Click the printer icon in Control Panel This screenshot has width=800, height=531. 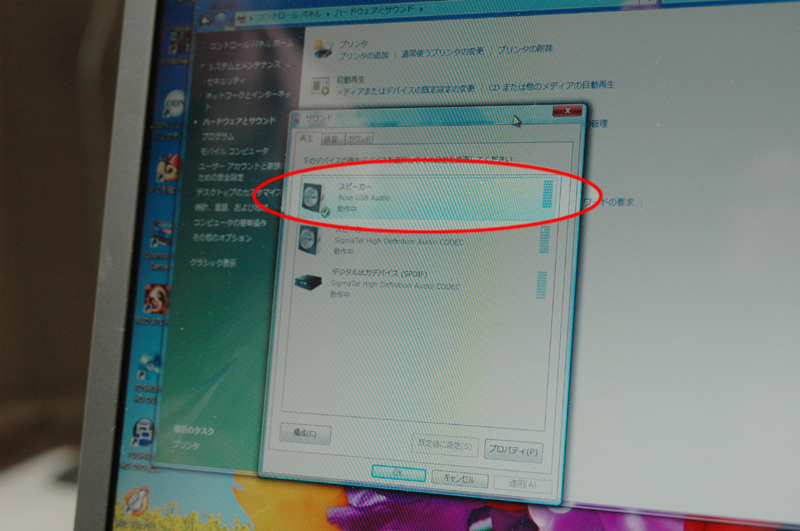coord(323,50)
